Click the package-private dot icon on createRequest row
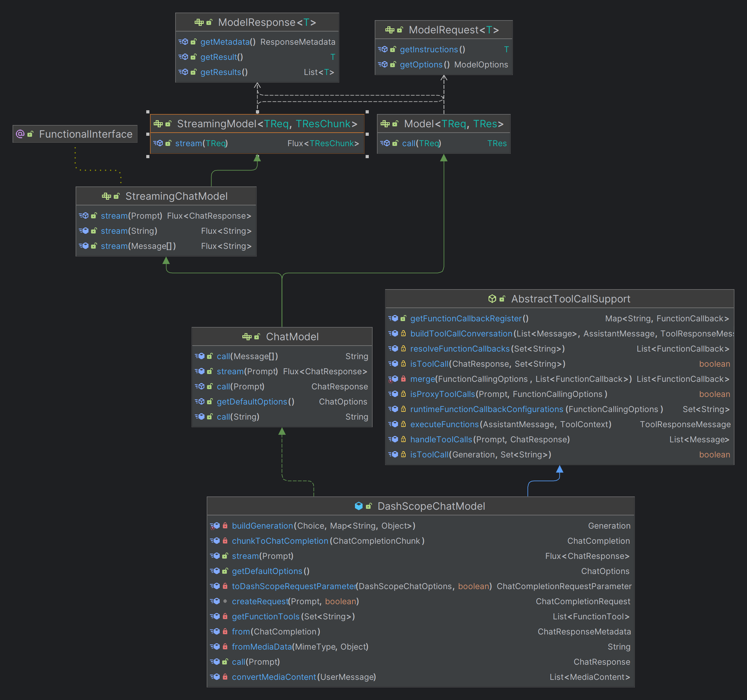The height and width of the screenshot is (700, 747). (x=225, y=601)
